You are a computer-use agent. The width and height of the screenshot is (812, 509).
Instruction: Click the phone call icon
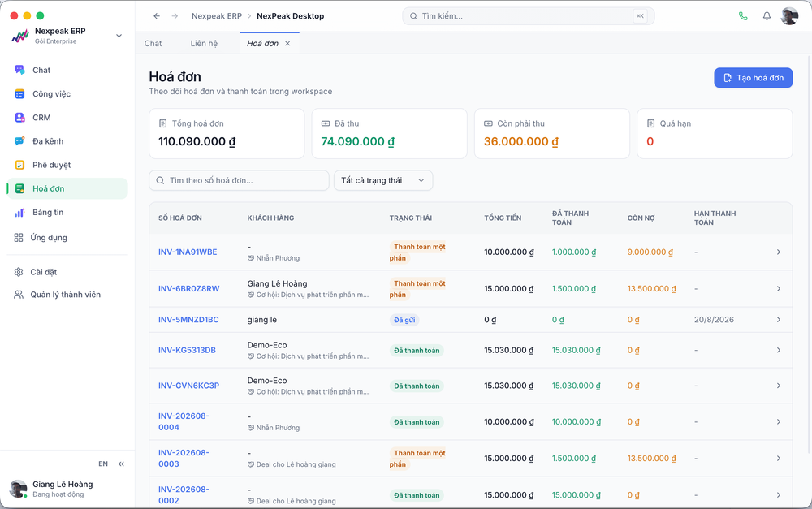coord(743,16)
